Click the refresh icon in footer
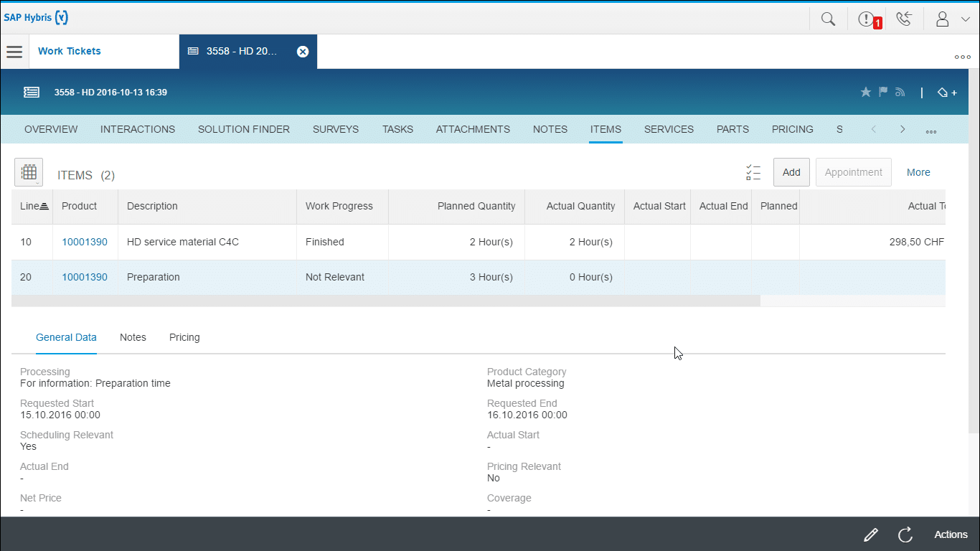980x551 pixels. [905, 534]
